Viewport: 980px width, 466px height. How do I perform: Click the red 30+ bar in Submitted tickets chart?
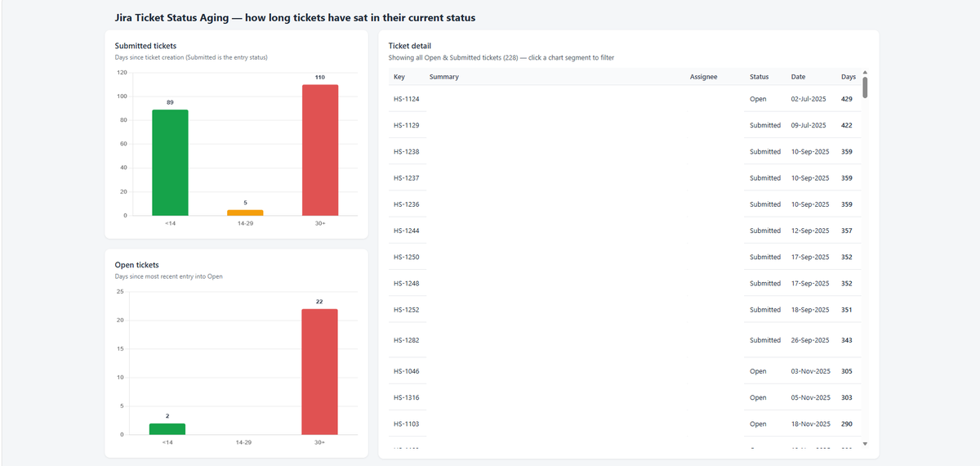point(320,150)
